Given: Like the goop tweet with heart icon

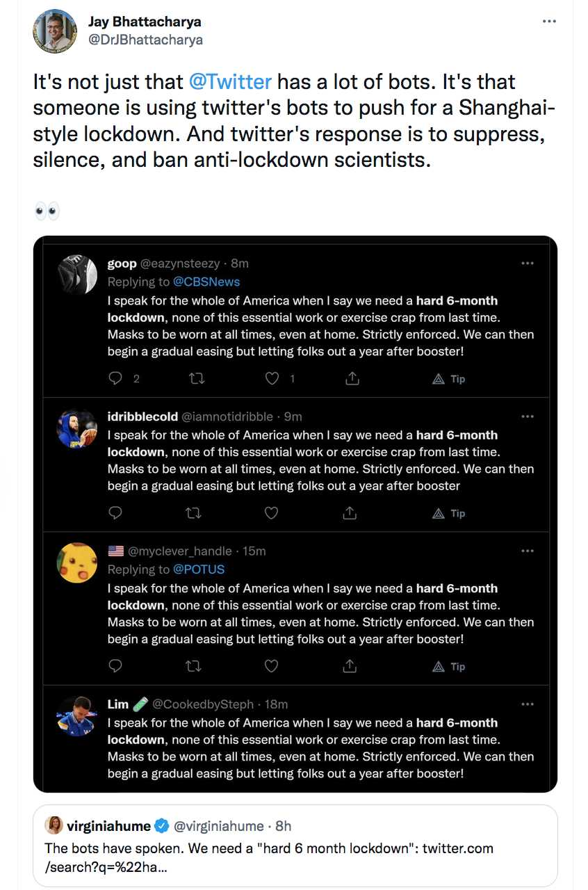Looking at the screenshot, I should point(272,378).
